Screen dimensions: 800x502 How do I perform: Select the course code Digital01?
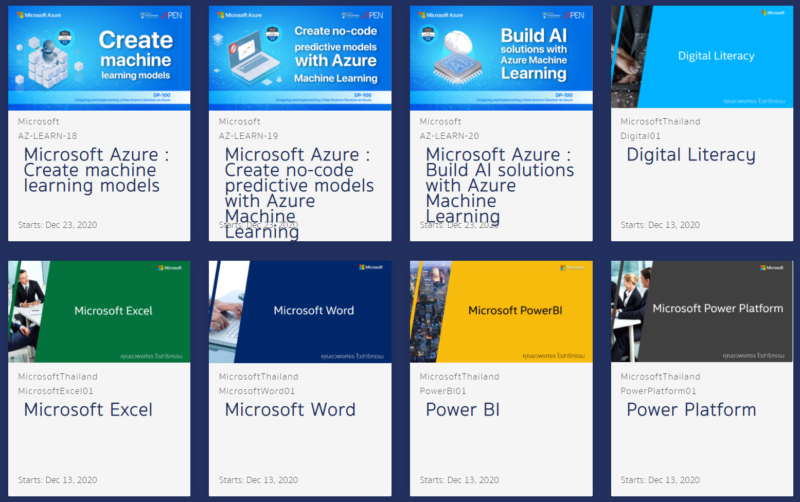(640, 136)
